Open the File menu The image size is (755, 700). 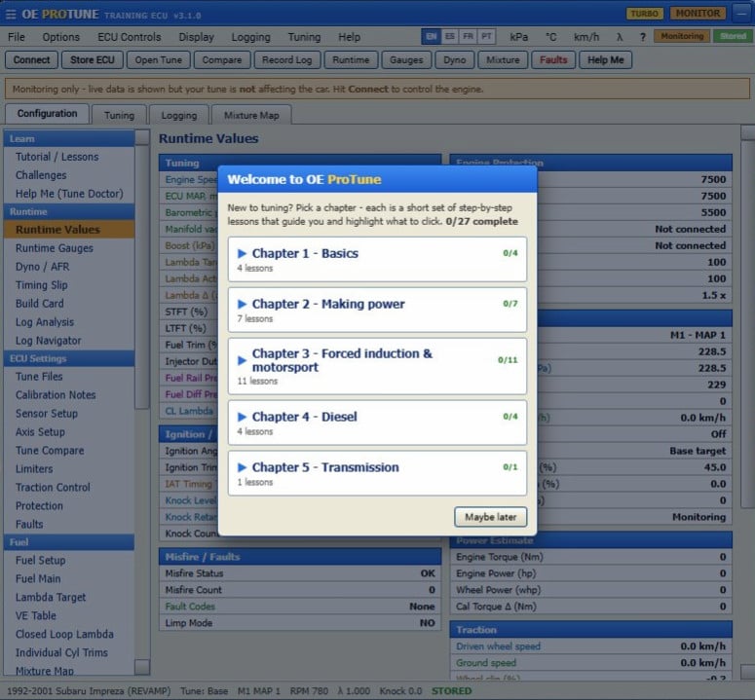tap(17, 37)
